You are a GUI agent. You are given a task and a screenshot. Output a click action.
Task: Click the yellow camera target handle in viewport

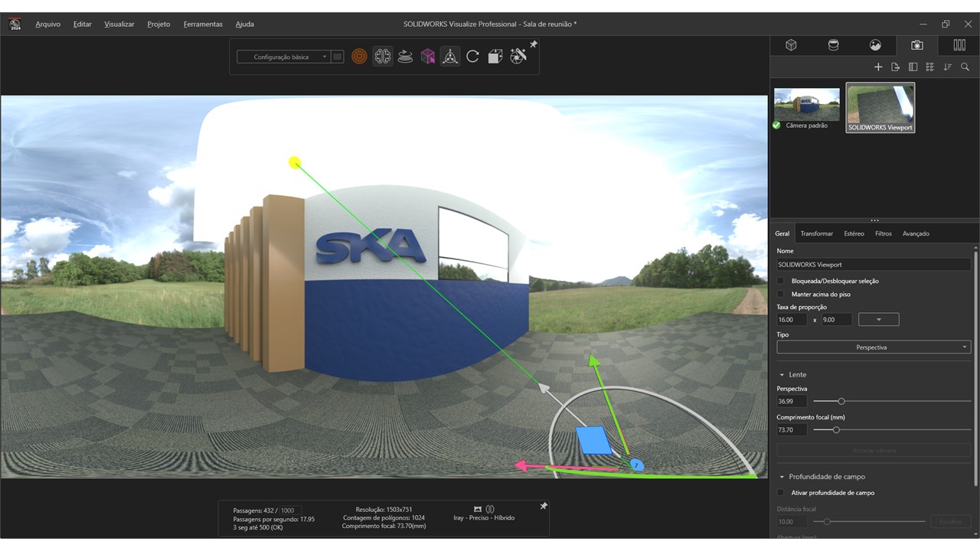[x=295, y=162]
